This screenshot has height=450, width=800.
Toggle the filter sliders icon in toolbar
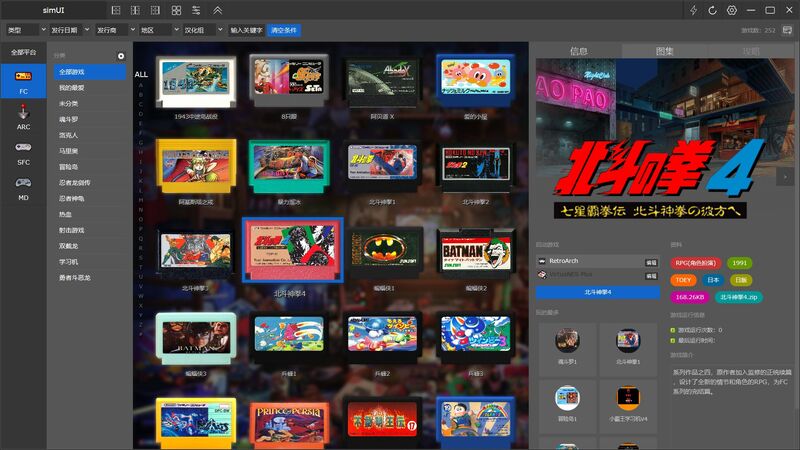point(196,10)
